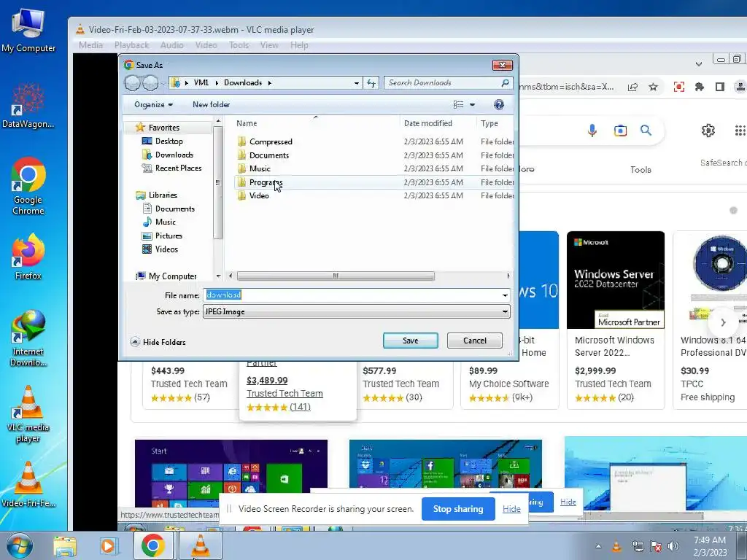The height and width of the screenshot is (560, 747).
Task: Open Windows Explorer from the taskbar
Action: (x=65, y=546)
